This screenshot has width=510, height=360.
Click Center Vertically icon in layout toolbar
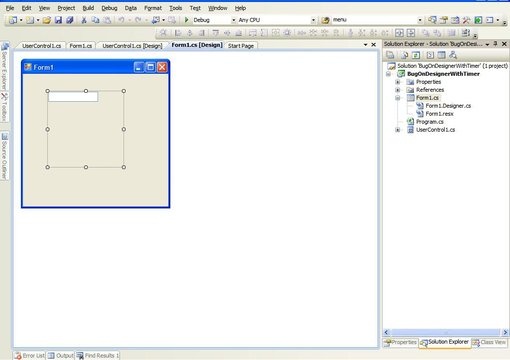click(411, 33)
